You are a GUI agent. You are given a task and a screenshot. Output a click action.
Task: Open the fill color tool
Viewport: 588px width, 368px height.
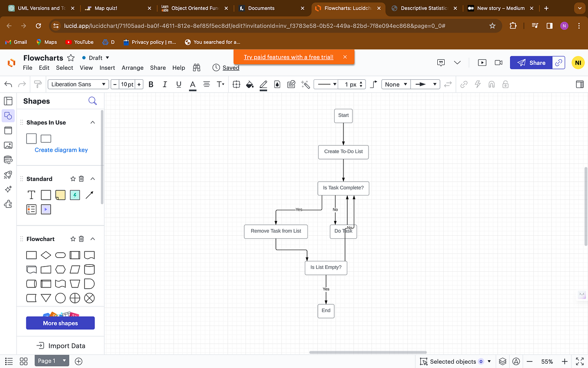tap(249, 84)
